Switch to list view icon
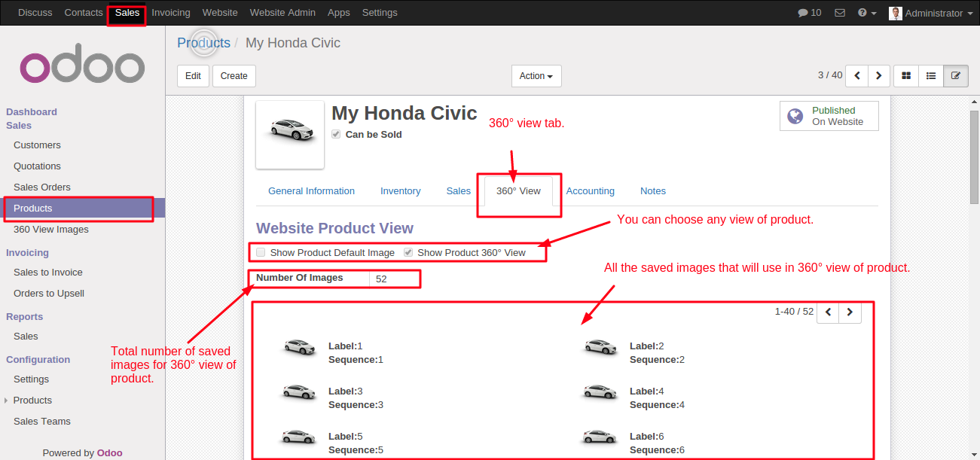Image resolution: width=980 pixels, height=460 pixels. point(931,76)
